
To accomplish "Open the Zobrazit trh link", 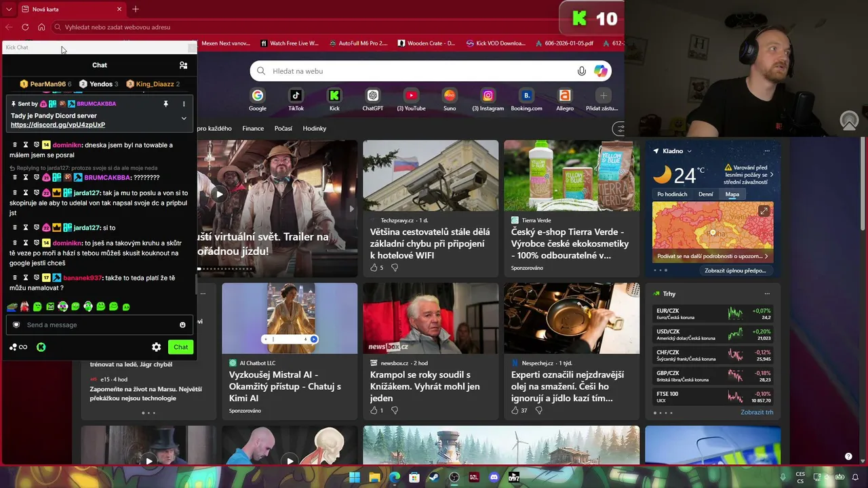I will tap(757, 412).
